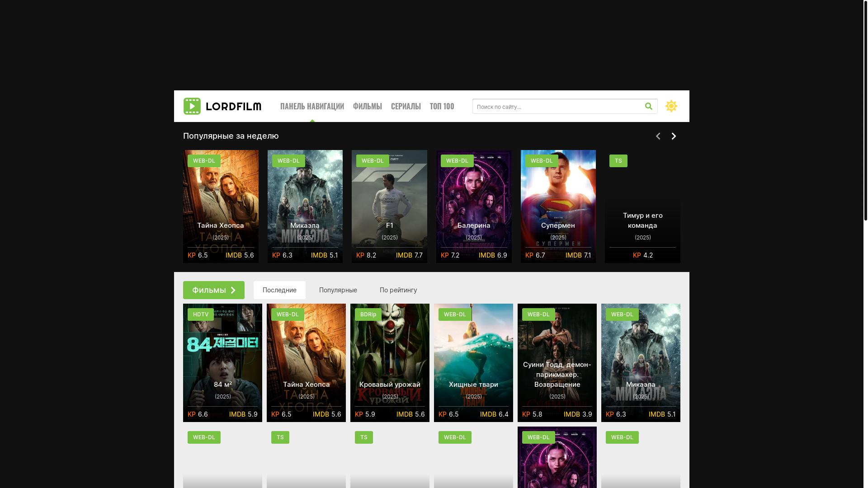The width and height of the screenshot is (868, 488).
Task: Open the ПАНЕЛЬ НАВИГАЦИИ menu
Action: [x=312, y=106]
